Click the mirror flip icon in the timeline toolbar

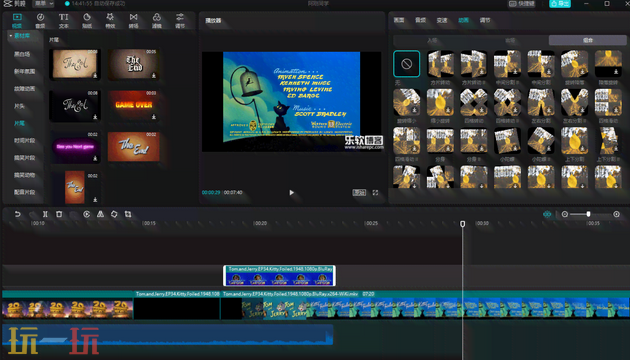click(x=100, y=214)
